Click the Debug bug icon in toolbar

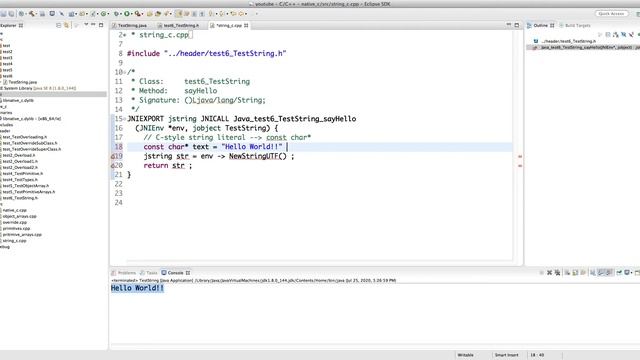pyautogui.click(x=116, y=13)
